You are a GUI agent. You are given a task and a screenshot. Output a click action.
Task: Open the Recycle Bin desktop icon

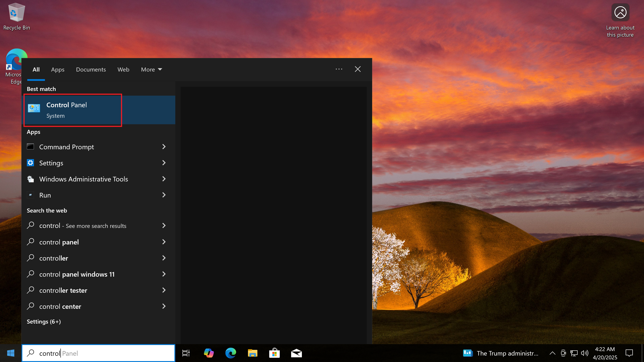click(x=17, y=17)
